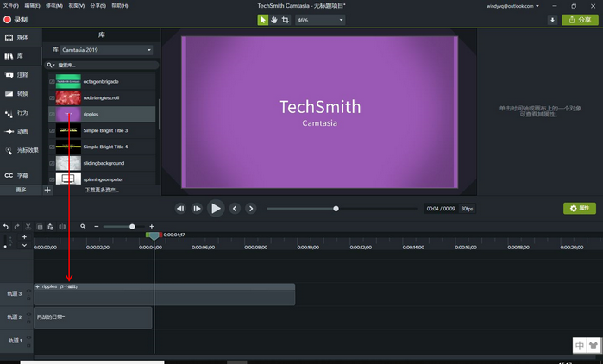Open the 46% canvas zoom dropdown
This screenshot has height=364, width=603.
point(320,20)
